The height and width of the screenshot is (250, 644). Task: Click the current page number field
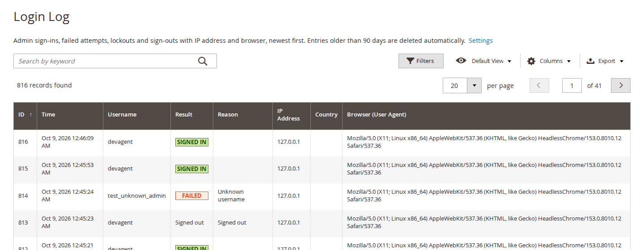coord(572,86)
